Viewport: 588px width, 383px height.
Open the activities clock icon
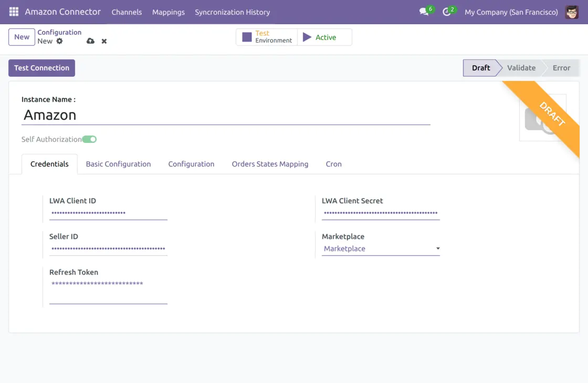click(x=447, y=12)
